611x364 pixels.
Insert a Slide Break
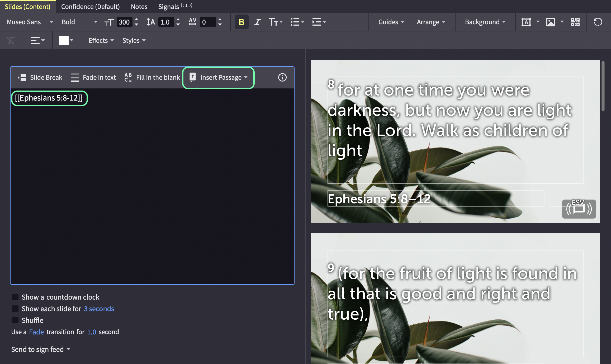point(40,77)
